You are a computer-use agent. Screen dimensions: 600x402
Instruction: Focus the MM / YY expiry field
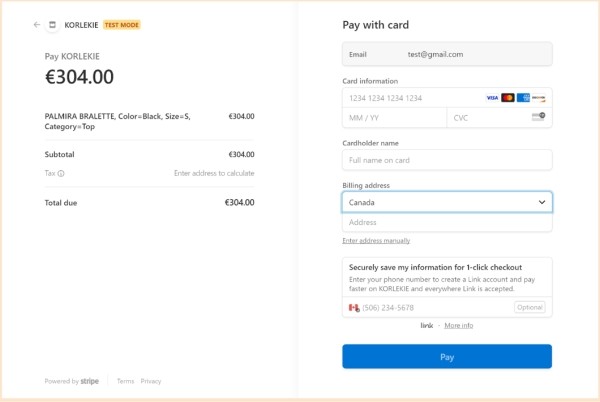click(x=395, y=118)
